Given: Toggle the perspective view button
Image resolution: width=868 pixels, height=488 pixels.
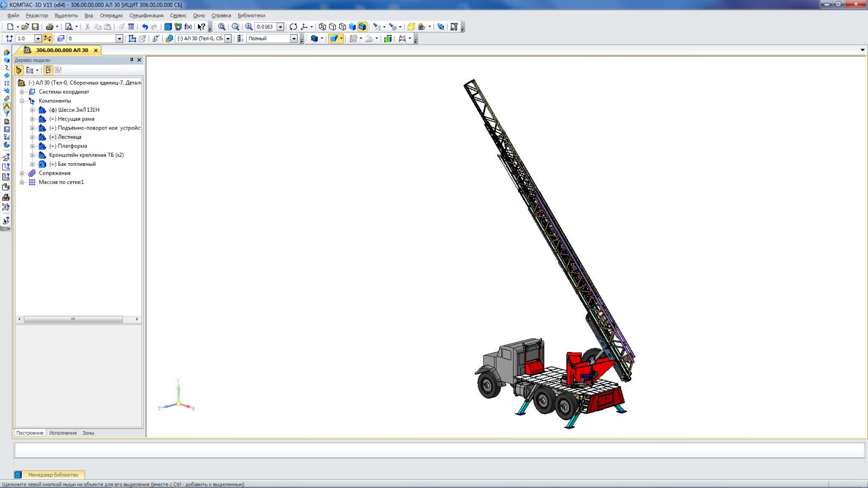Looking at the screenshot, I should [x=411, y=27].
